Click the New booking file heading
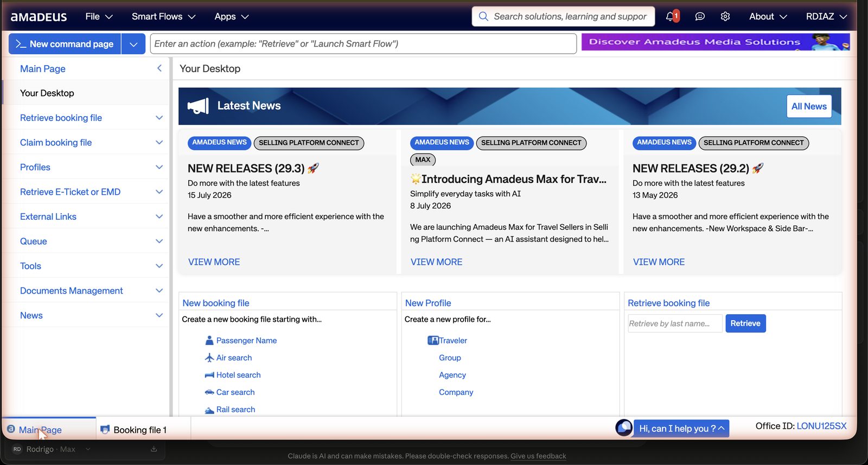 click(216, 303)
